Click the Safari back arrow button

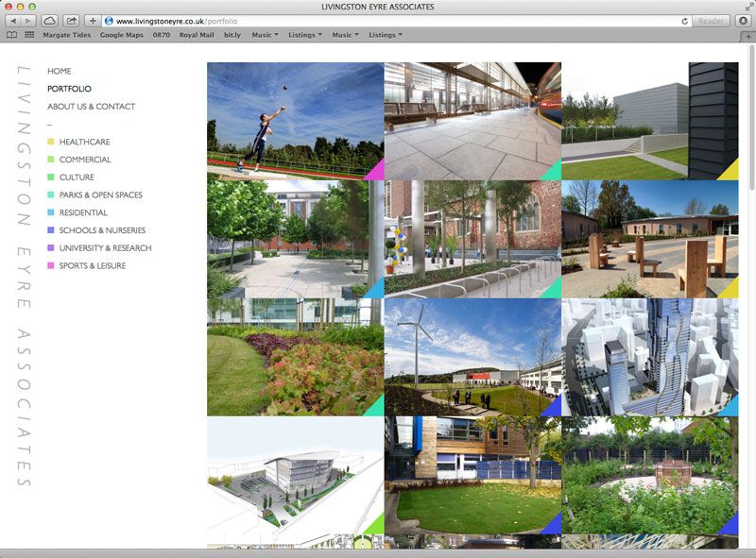14,21
